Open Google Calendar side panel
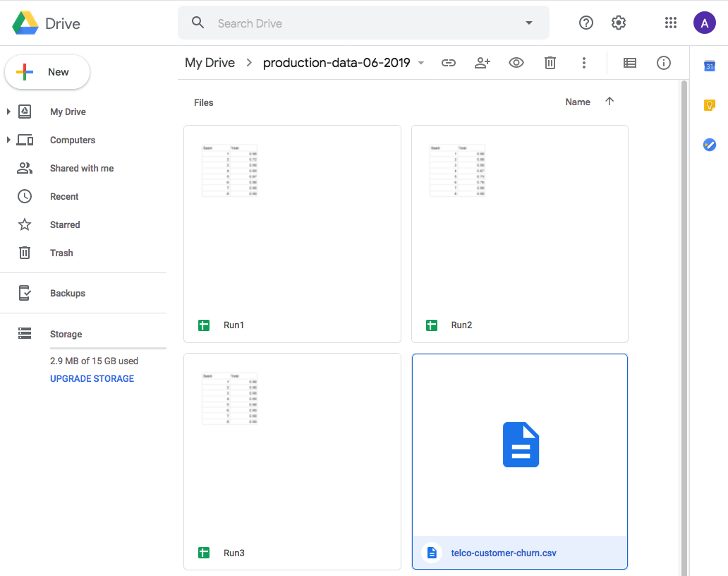This screenshot has height=576, width=728. pos(709,65)
